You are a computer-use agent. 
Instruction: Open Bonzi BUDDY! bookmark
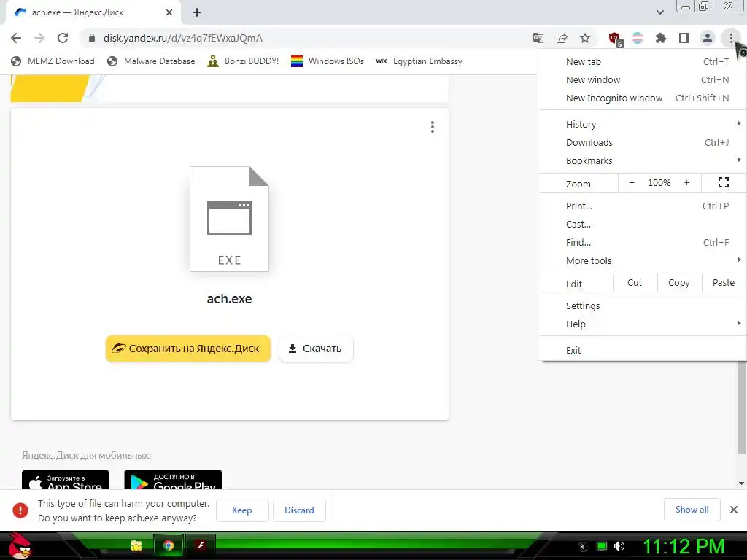click(x=243, y=61)
